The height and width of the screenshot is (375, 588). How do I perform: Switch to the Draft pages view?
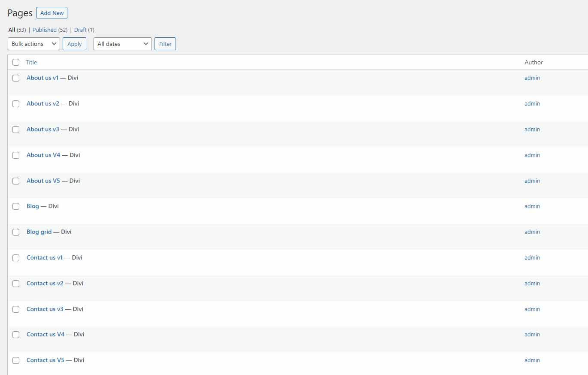(x=80, y=30)
